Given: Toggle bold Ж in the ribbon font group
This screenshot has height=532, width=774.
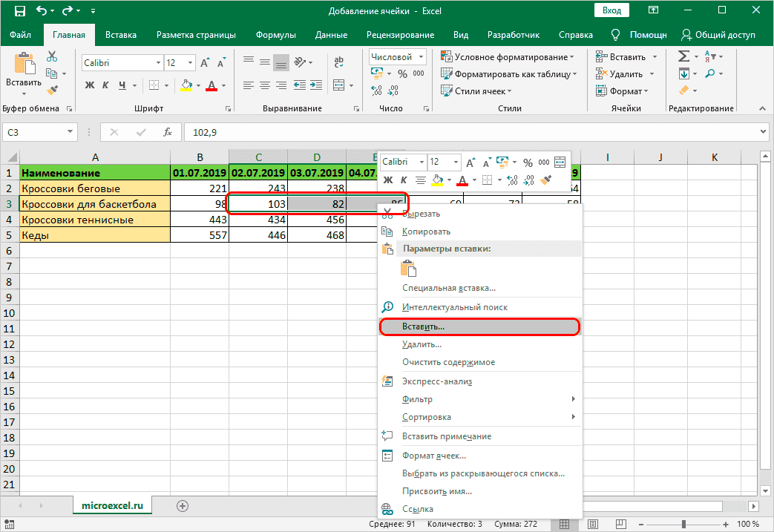Looking at the screenshot, I should (90, 85).
